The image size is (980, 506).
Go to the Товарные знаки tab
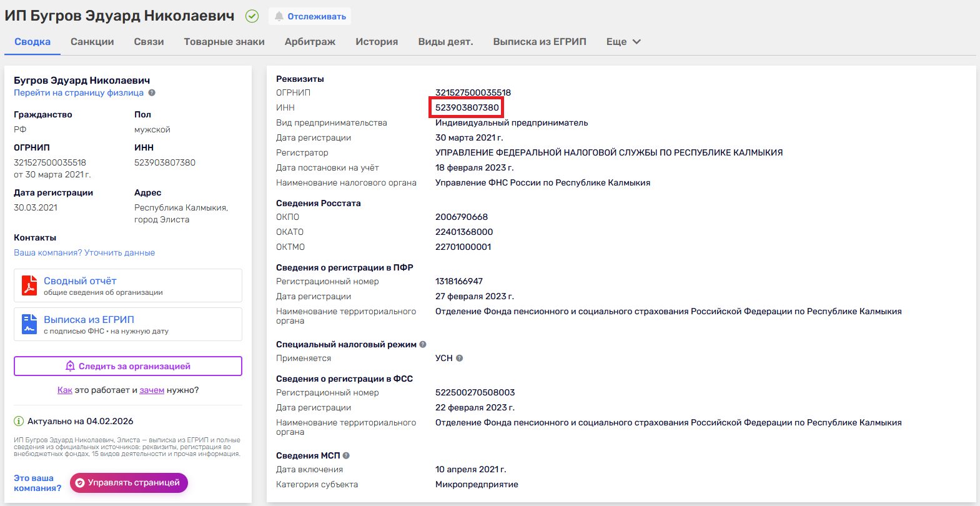coord(224,42)
